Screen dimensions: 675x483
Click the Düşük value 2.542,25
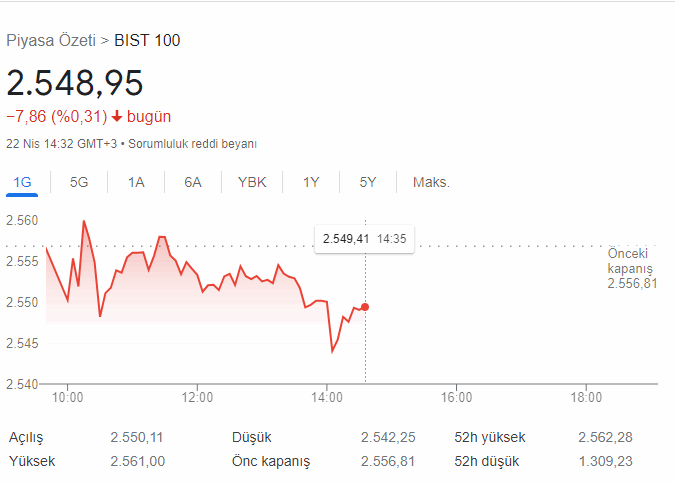388,437
